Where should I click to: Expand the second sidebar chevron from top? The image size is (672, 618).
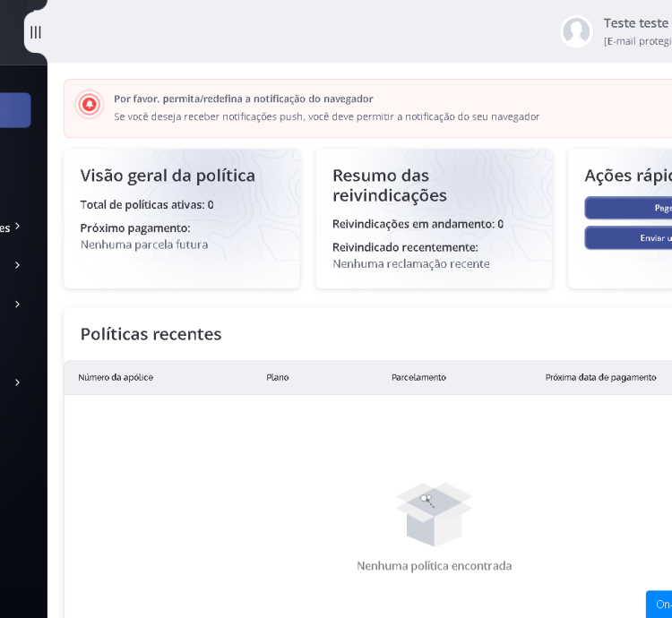[x=17, y=265]
